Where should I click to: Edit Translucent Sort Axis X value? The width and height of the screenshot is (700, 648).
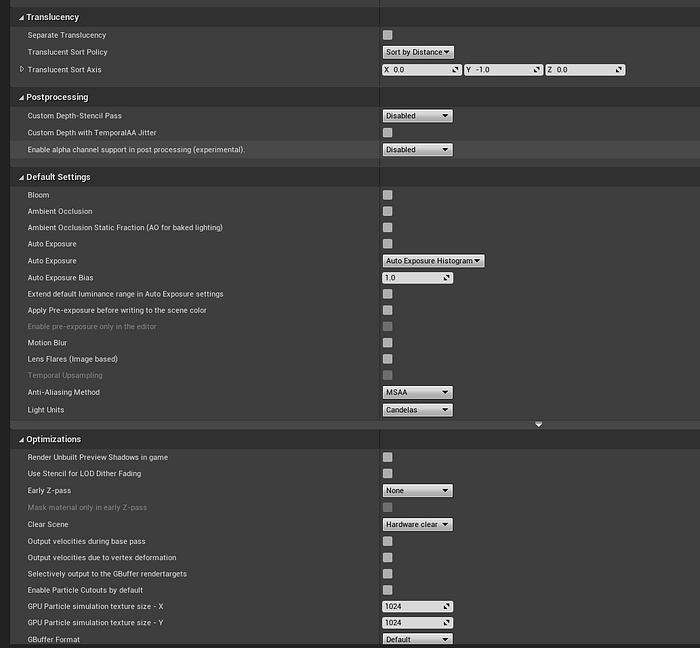[x=421, y=70]
